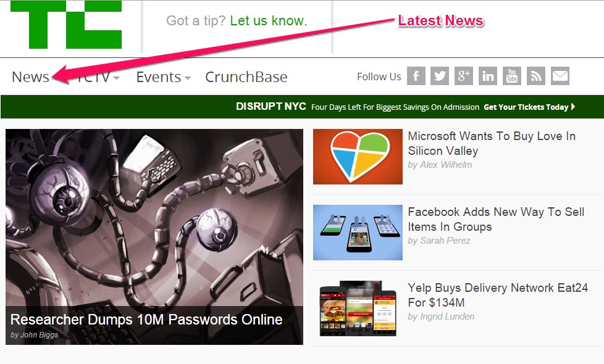Expand the Events dropdown arrow
This screenshot has height=364, width=604.
[x=188, y=78]
